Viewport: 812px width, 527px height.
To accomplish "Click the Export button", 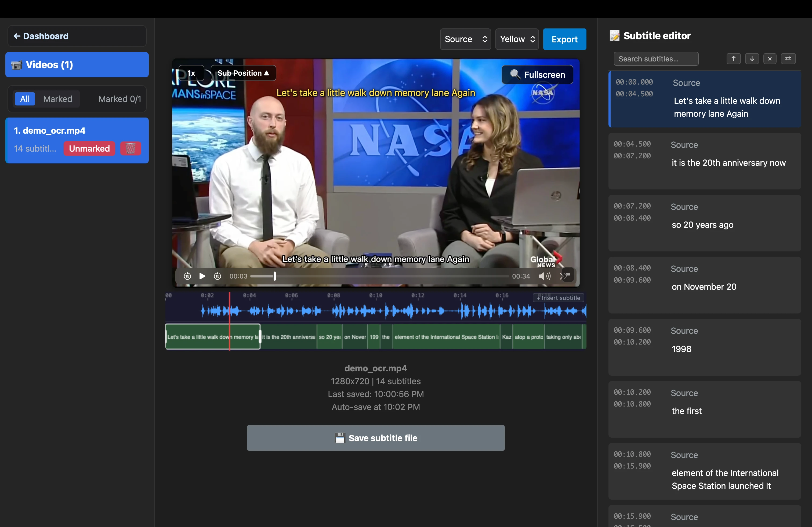I will 564,39.
